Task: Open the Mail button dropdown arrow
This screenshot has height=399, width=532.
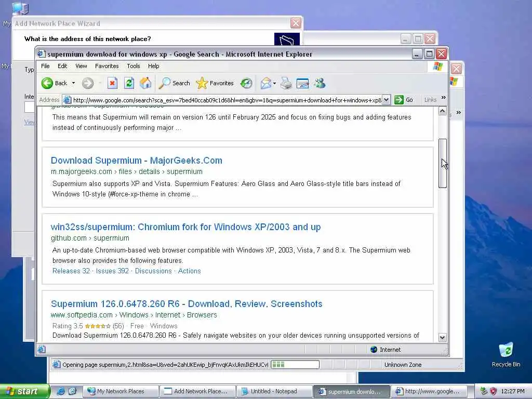Action: pos(274,83)
